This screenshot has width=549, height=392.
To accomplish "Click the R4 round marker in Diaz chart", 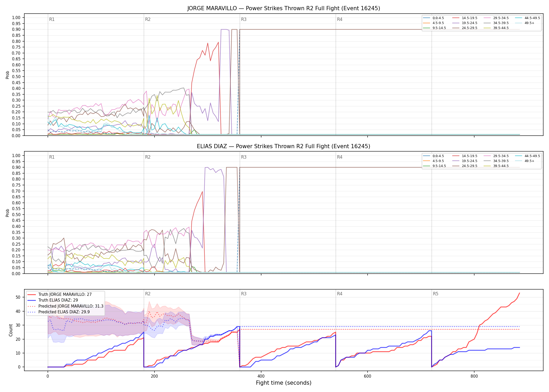I will 340,157.
